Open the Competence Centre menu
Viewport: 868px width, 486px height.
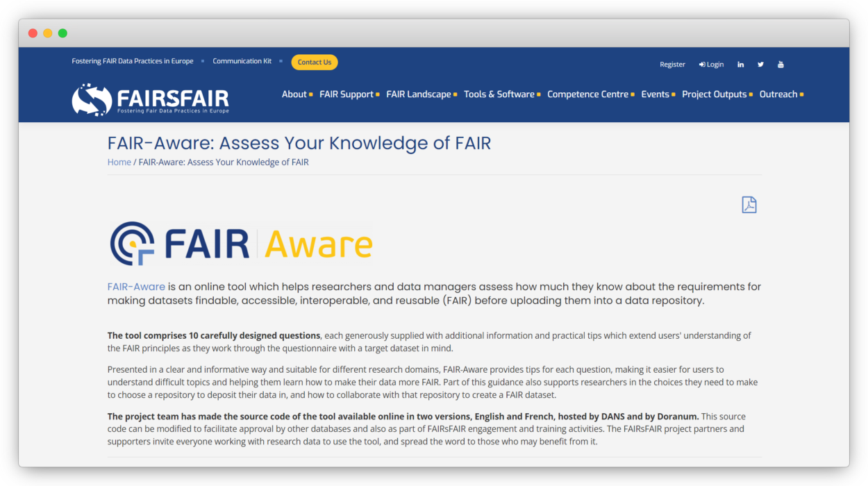point(588,94)
